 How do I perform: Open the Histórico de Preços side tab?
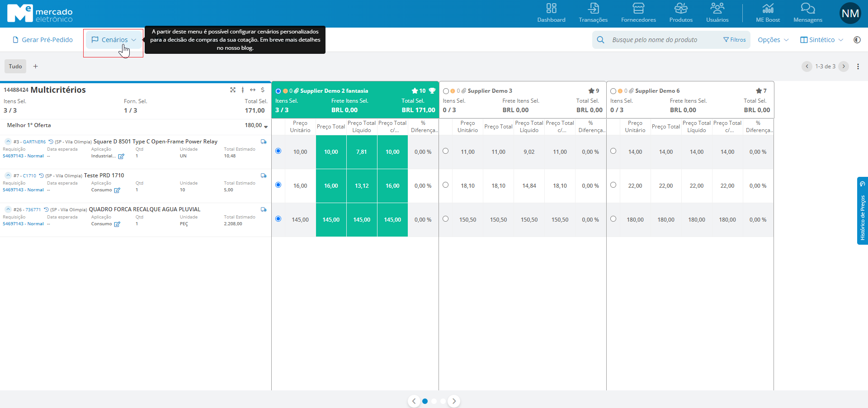(x=862, y=211)
